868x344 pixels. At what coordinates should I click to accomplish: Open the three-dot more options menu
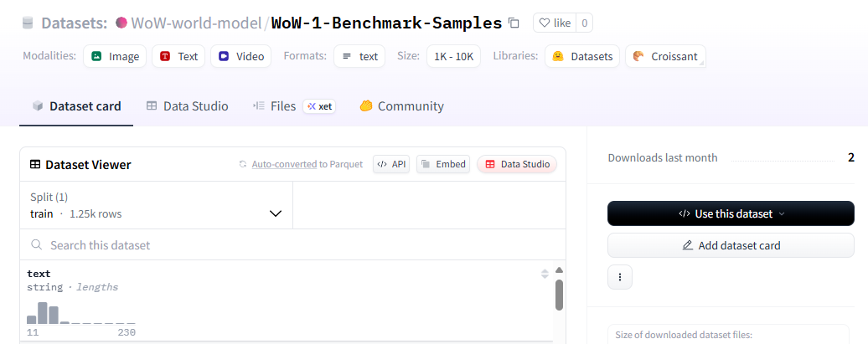pos(620,277)
